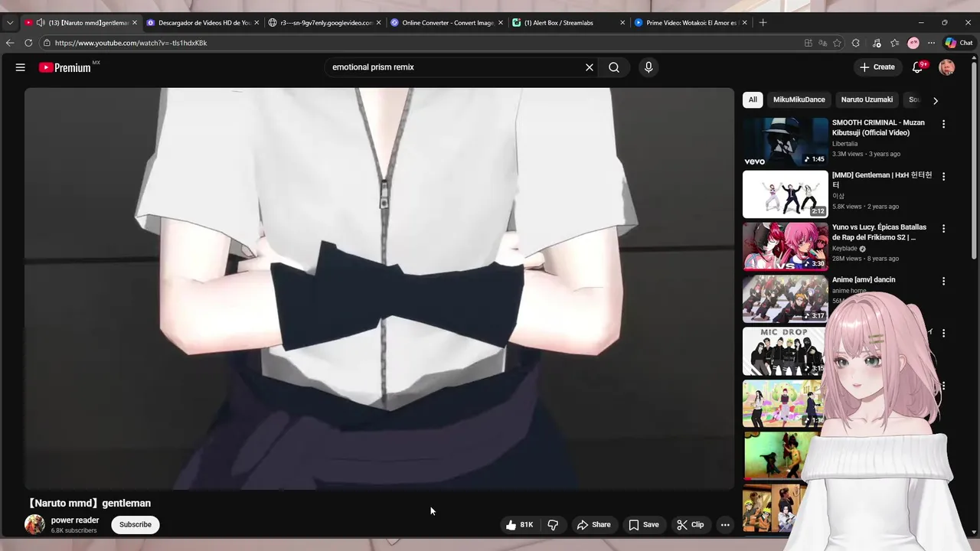Select the All filter chip
This screenshot has width=980, height=551.
click(753, 99)
